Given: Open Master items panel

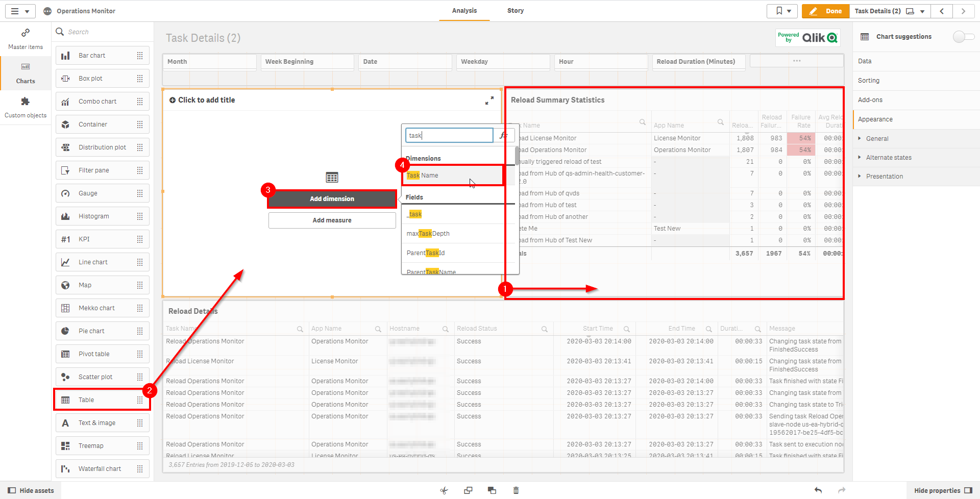Looking at the screenshot, I should coord(26,39).
